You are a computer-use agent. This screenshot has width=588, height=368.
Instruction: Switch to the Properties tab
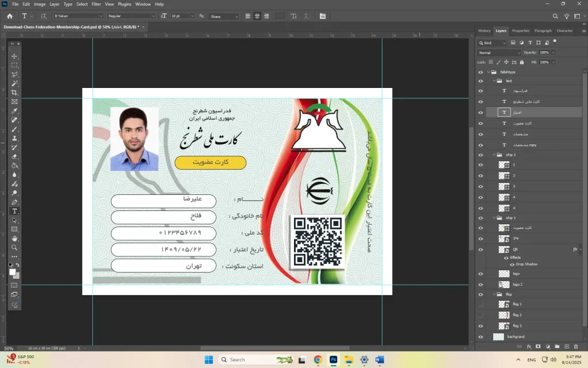coord(520,31)
